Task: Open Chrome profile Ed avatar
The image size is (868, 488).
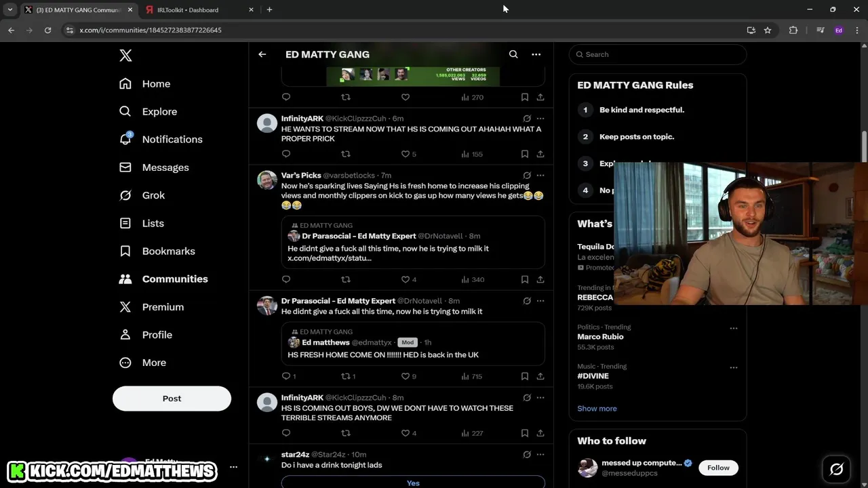Action: point(839,30)
